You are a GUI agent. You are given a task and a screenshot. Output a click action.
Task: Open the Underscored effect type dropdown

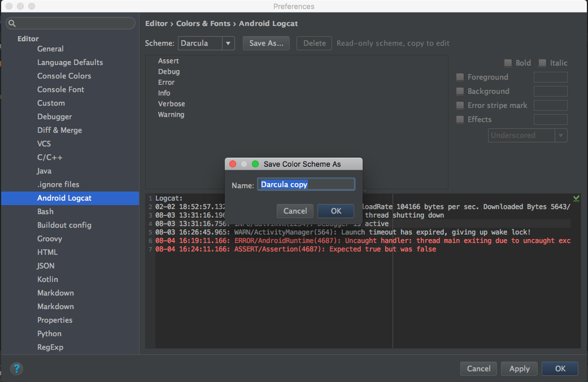tap(527, 136)
